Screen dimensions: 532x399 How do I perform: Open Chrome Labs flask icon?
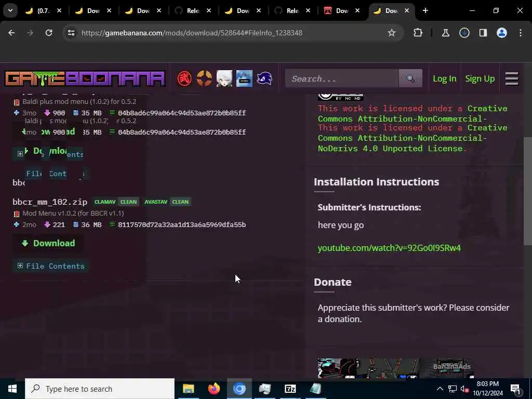pyautogui.click(x=445, y=33)
